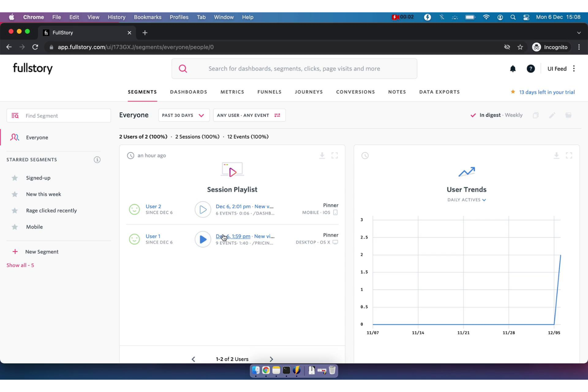Click the notifications bell icon
The height and width of the screenshot is (392, 588).
click(x=513, y=69)
